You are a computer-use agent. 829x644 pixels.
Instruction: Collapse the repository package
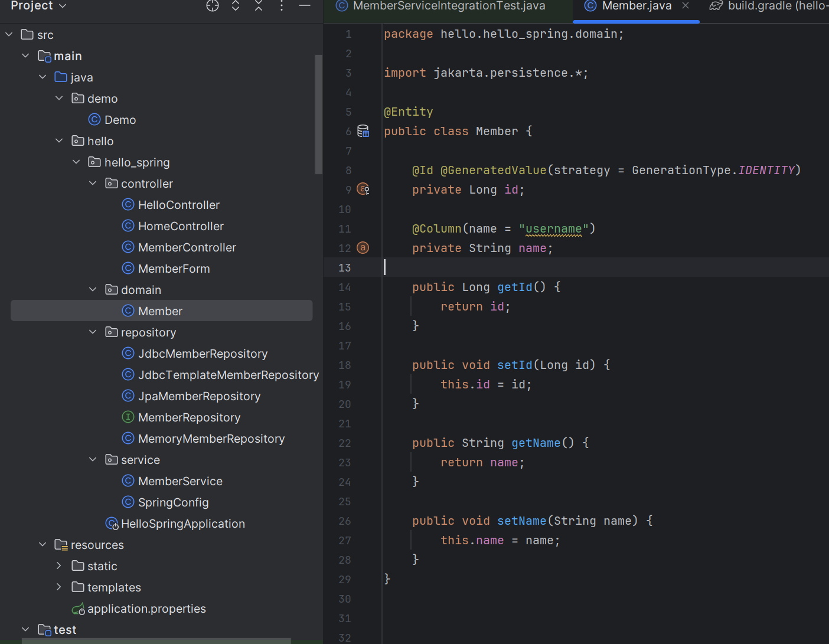[93, 332]
